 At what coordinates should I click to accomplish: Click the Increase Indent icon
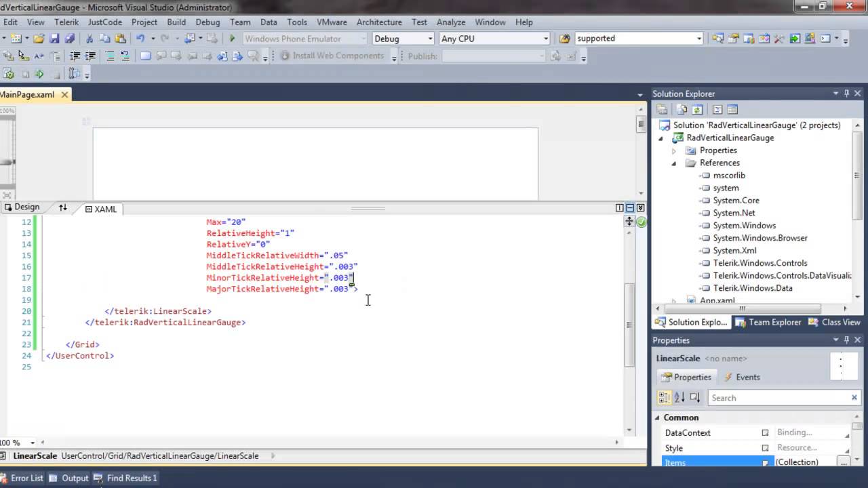pyautogui.click(x=90, y=56)
